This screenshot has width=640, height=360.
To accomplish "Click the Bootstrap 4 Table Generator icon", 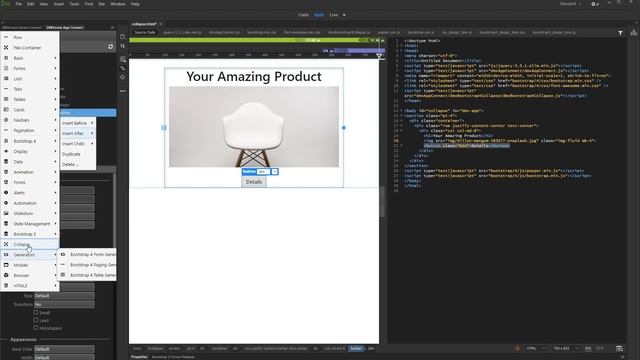I will click(x=63, y=275).
